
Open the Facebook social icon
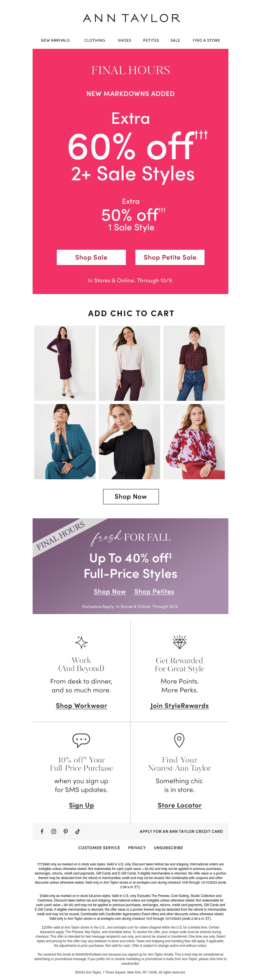pos(42,831)
